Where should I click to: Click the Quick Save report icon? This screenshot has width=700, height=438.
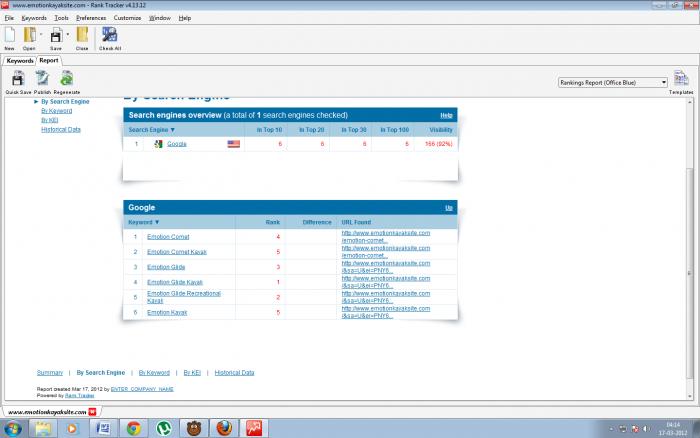click(x=18, y=79)
